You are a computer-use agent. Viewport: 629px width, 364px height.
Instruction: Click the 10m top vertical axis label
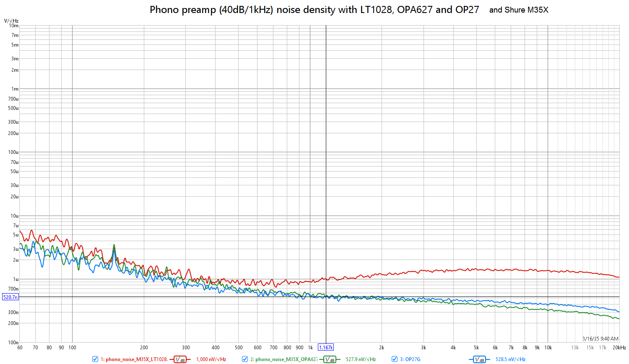(14, 26)
